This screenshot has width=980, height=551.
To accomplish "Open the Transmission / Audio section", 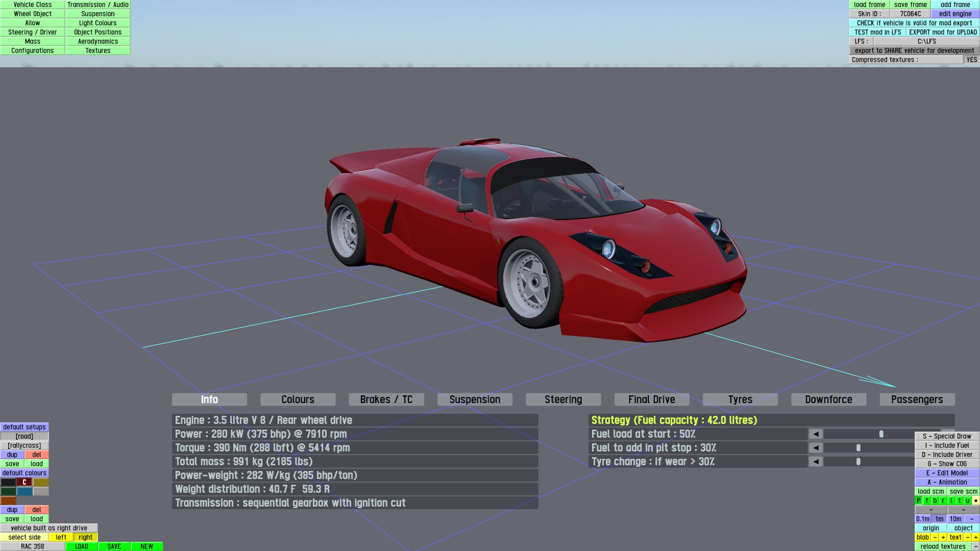I will (97, 5).
